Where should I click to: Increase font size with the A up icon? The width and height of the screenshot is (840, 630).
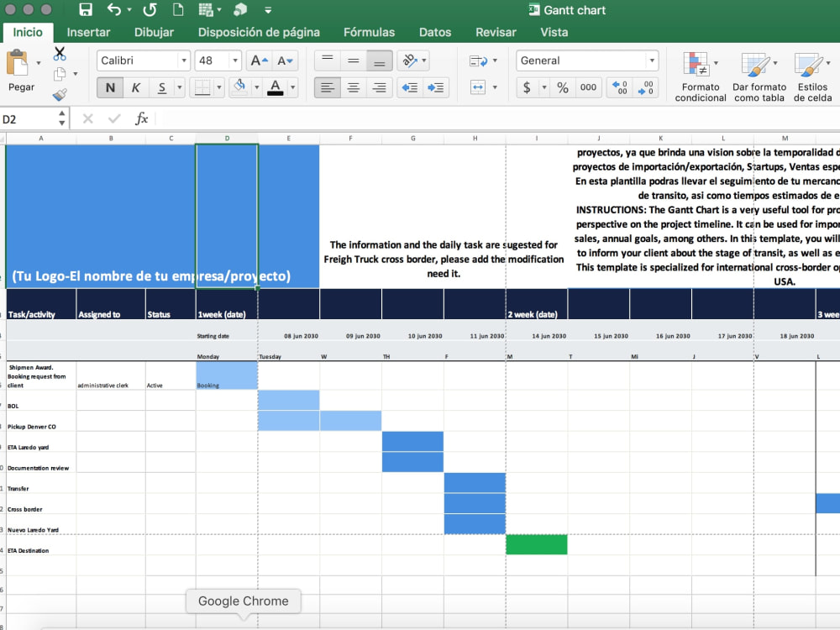click(260, 61)
